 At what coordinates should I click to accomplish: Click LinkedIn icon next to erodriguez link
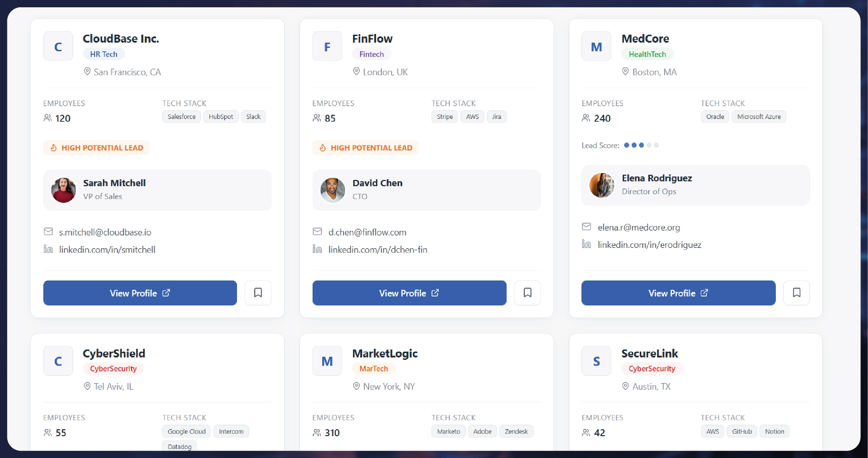tap(586, 244)
